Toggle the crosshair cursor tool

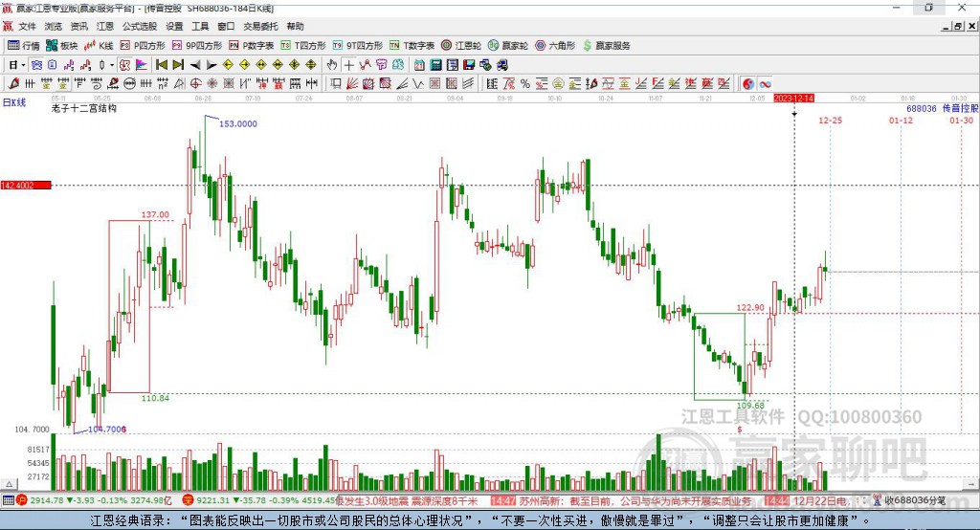point(348,65)
